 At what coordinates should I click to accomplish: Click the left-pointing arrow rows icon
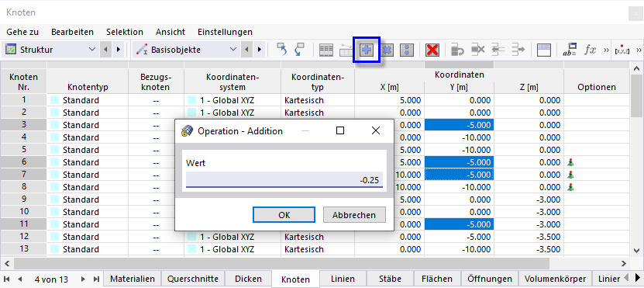(x=498, y=50)
